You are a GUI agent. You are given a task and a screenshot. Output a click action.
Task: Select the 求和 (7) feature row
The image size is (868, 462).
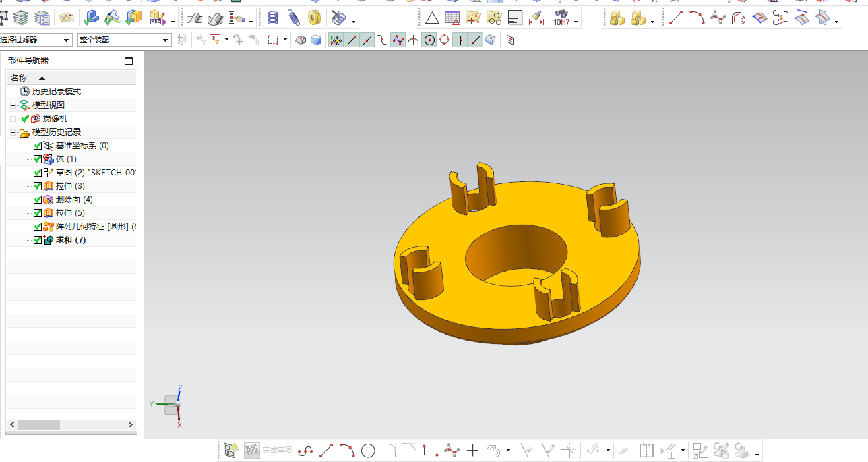click(71, 240)
